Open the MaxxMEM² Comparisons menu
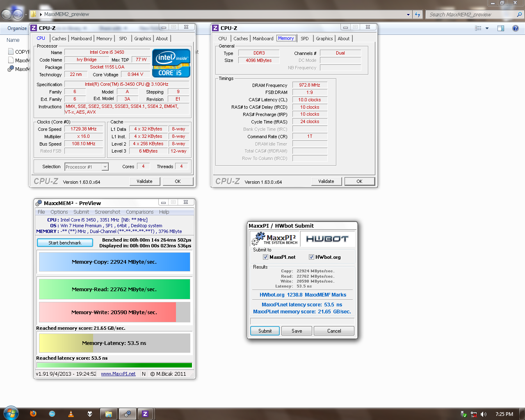525x420 pixels. point(140,212)
